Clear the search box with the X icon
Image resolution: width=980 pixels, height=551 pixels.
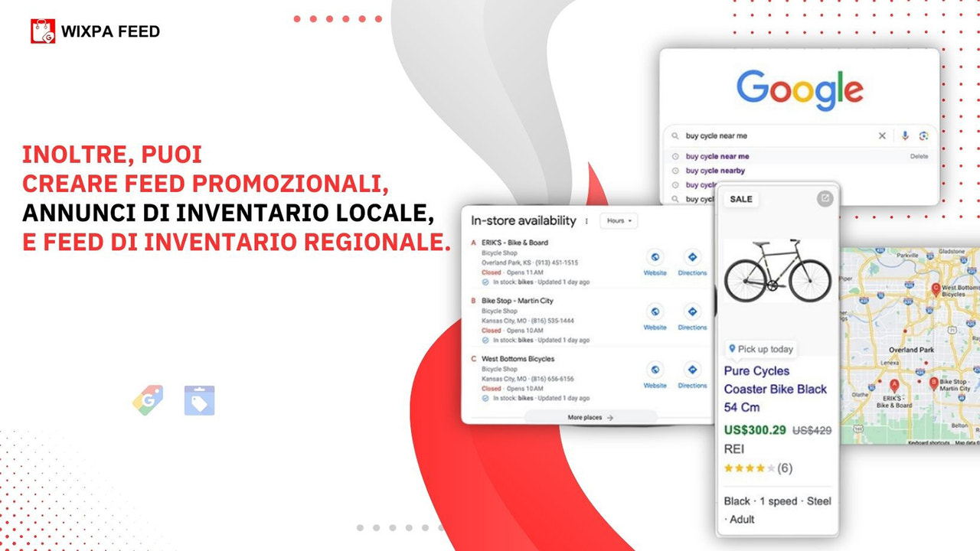[x=882, y=135]
